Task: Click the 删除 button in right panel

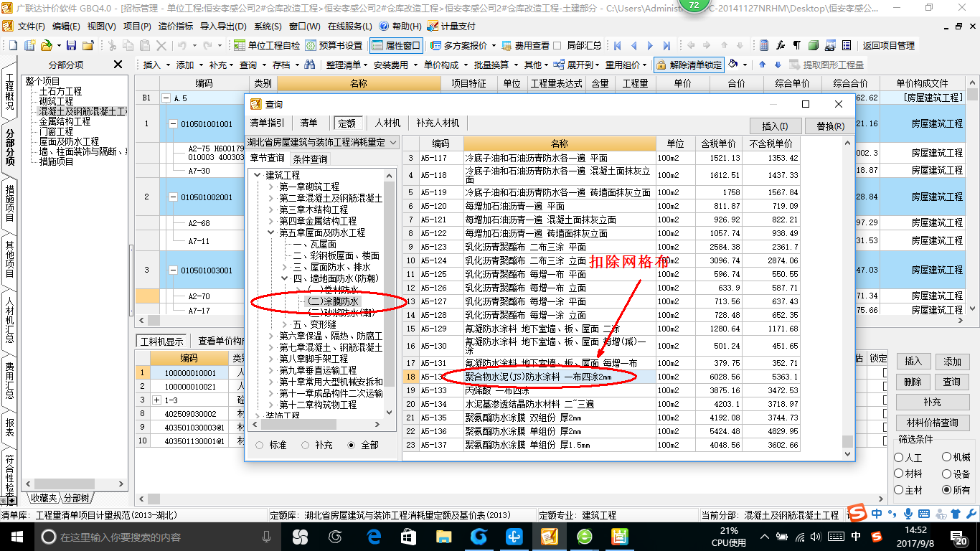Action: coord(913,382)
